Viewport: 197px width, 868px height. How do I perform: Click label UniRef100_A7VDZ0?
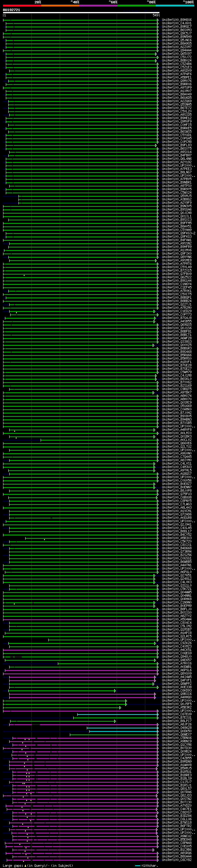pyautogui.click(x=177, y=806)
